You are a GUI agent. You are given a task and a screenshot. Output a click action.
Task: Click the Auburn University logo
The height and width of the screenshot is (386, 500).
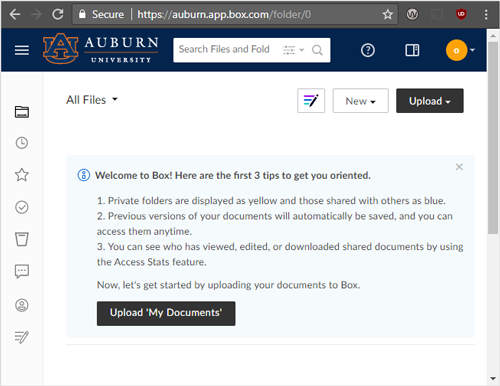coord(100,49)
